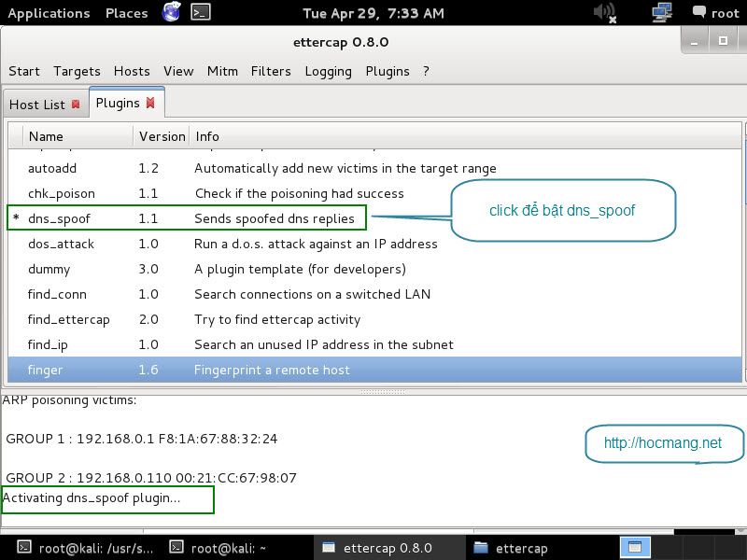Maximize the ettercap window
Image resolution: width=747 pixels, height=560 pixels.
pos(723,41)
